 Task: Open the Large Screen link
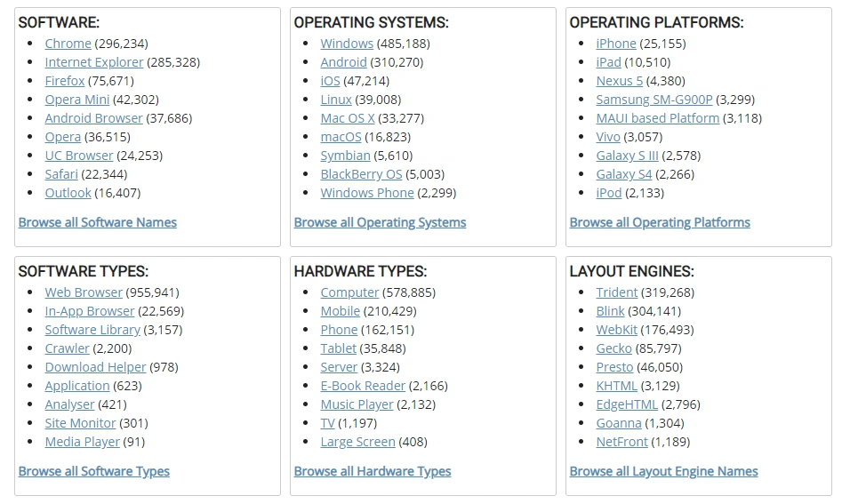coord(357,442)
